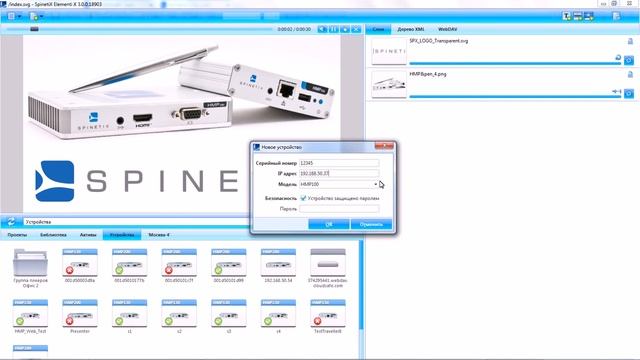
Task: Select the device 192.168.50.54
Action: (278, 266)
